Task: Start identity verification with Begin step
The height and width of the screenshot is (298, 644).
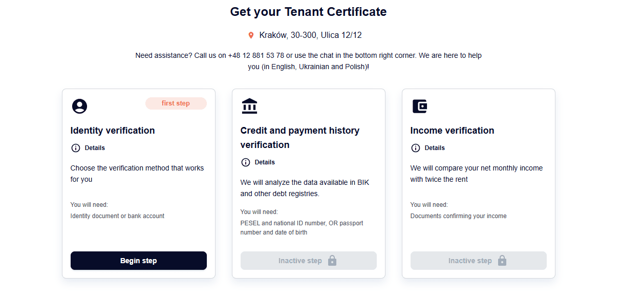Action: point(139,261)
